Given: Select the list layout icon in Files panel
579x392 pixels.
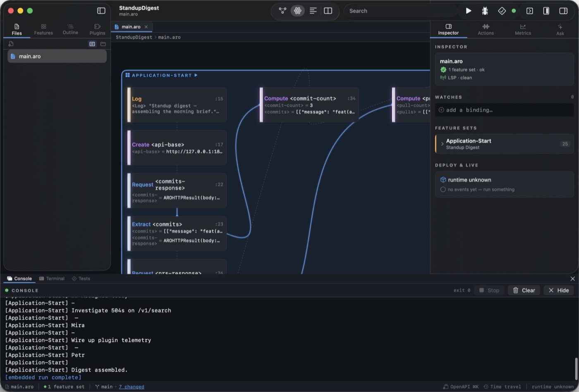Looking at the screenshot, I should (x=92, y=44).
